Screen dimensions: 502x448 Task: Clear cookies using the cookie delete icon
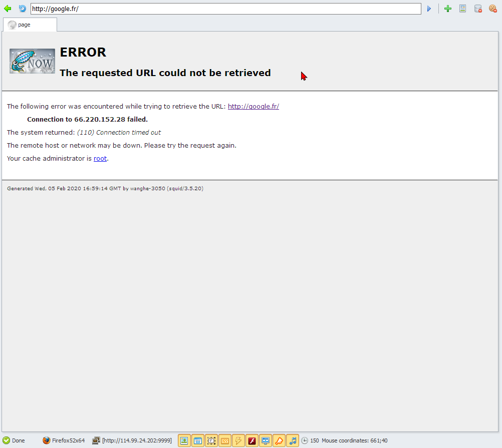click(x=492, y=9)
